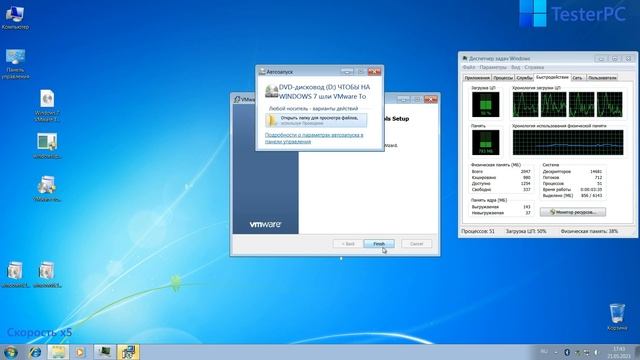Switch to Приложения tab in Task Manager

(x=477, y=78)
